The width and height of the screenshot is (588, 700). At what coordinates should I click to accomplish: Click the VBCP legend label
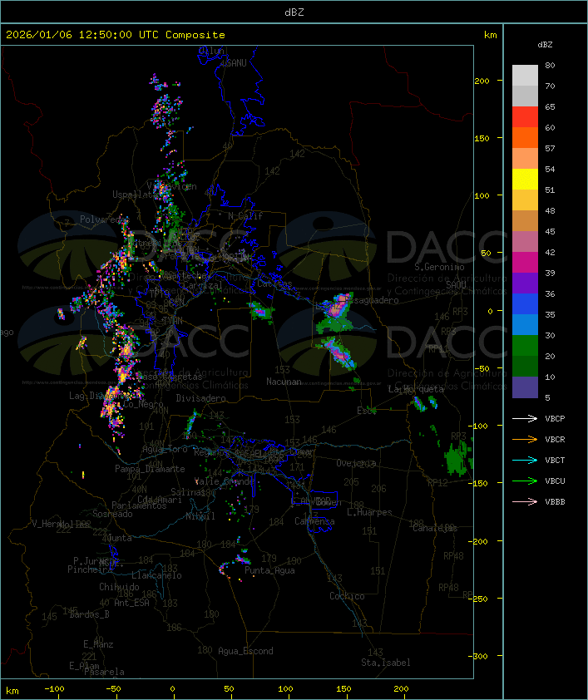[x=555, y=418]
